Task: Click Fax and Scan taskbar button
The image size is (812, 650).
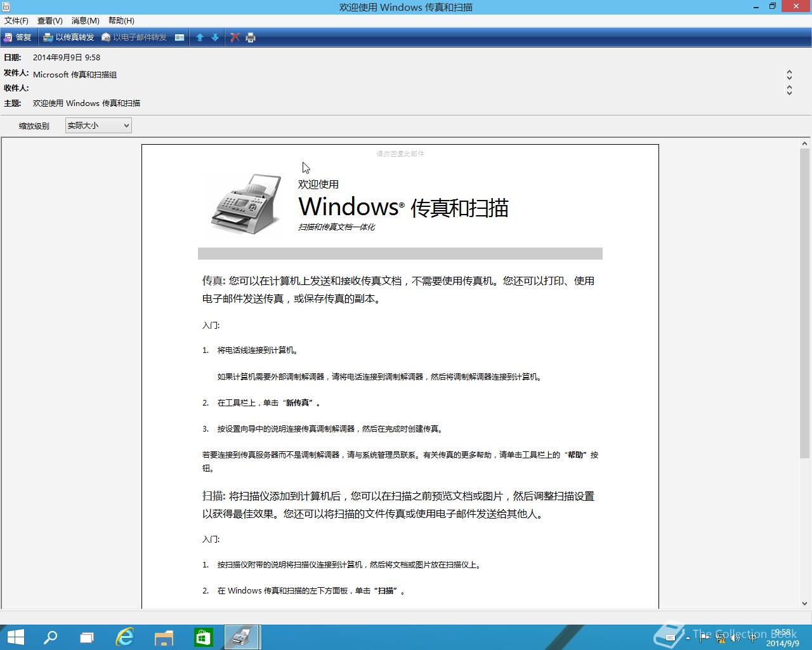Action: [x=242, y=637]
